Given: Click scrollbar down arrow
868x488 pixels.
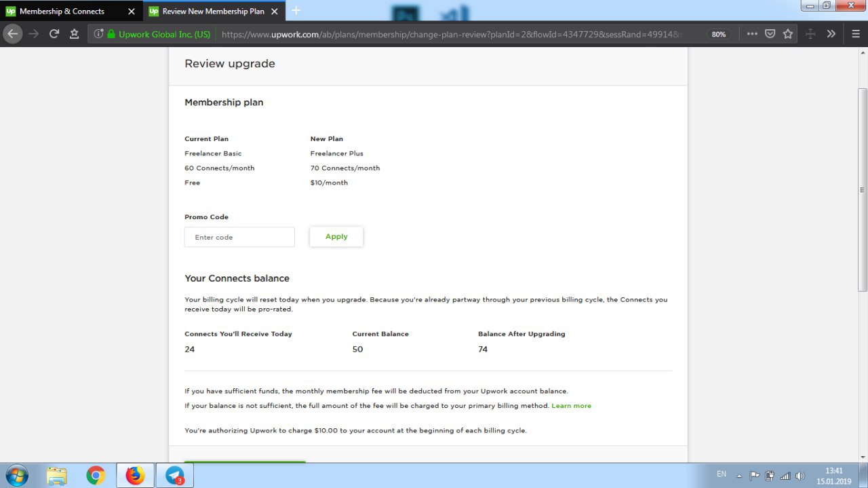Looking at the screenshot, I should [863, 457].
